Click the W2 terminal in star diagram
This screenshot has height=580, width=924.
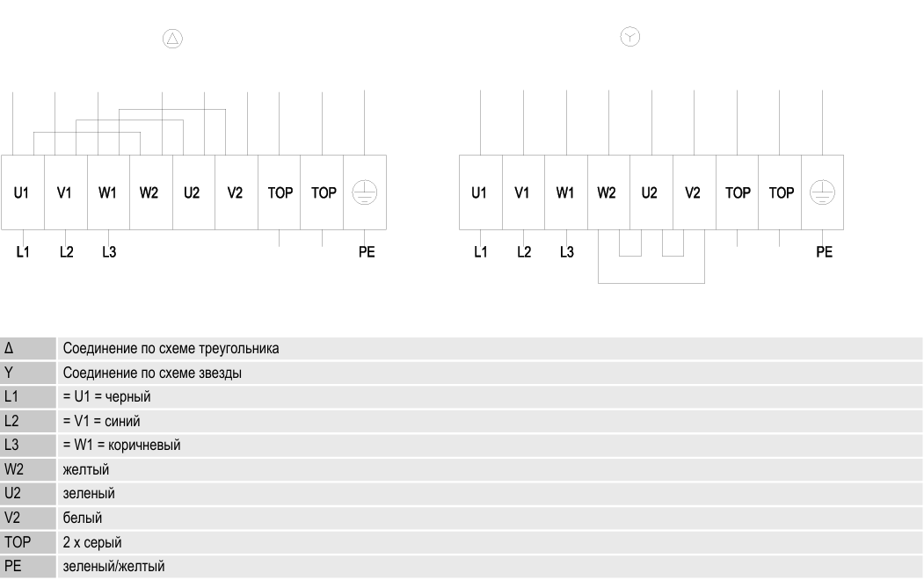607,193
